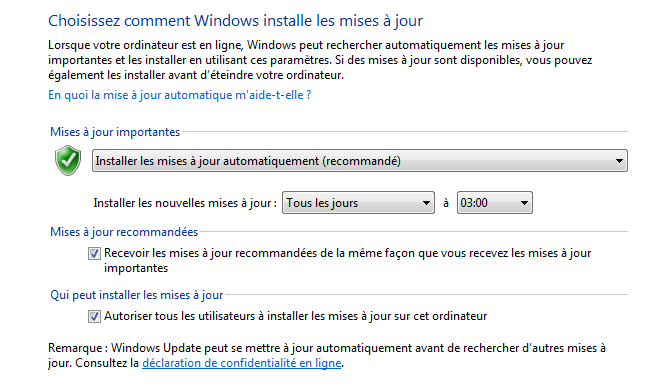The height and width of the screenshot is (389, 653).
Task: Click the arrow next to Tous les jours
Action: pyautogui.click(x=426, y=203)
